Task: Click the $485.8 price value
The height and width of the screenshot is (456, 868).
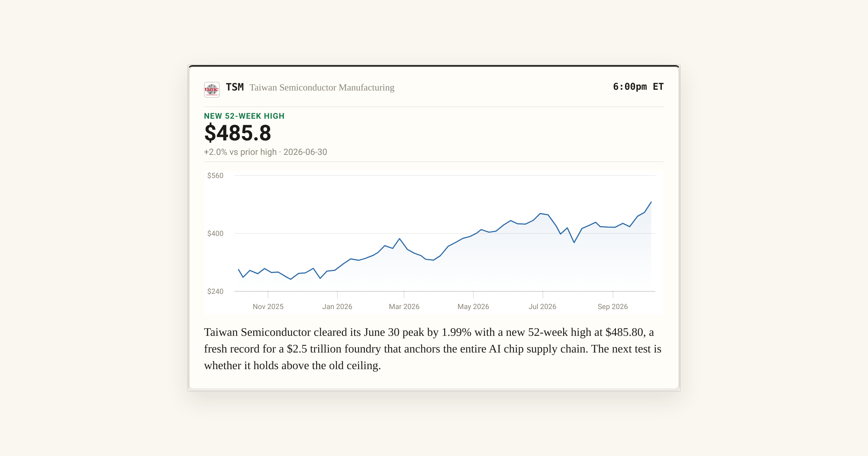Action: (238, 133)
